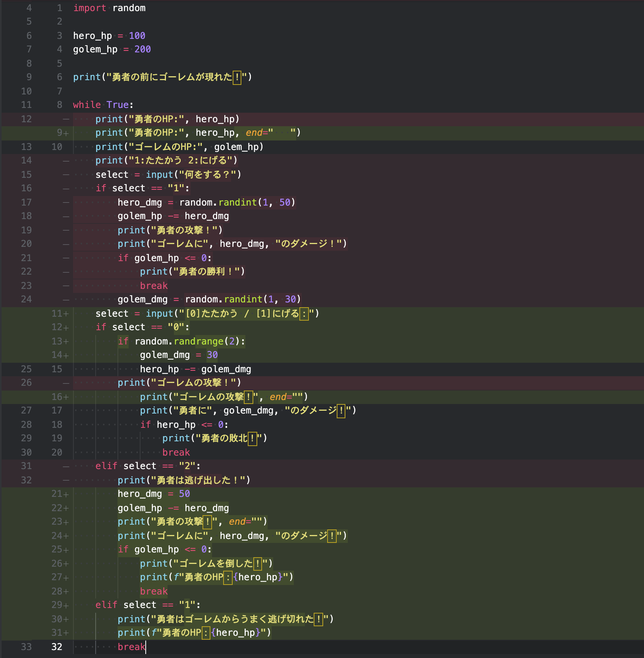Click the added "golem_dmg = 30" line
Viewport: 644px width, 658px height.
pos(179,355)
